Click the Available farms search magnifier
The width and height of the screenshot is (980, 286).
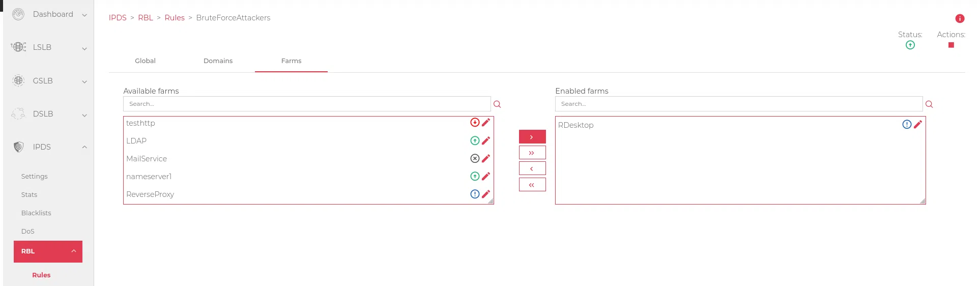[x=497, y=104]
